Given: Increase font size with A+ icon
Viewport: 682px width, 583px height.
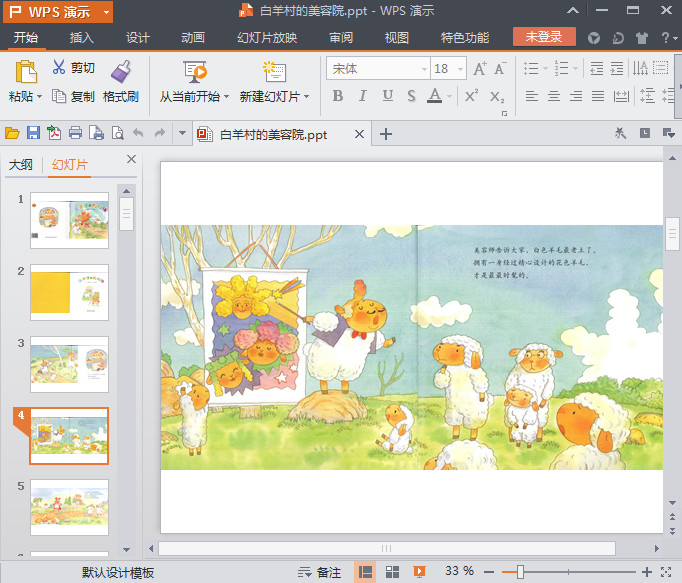Looking at the screenshot, I should click(x=480, y=68).
